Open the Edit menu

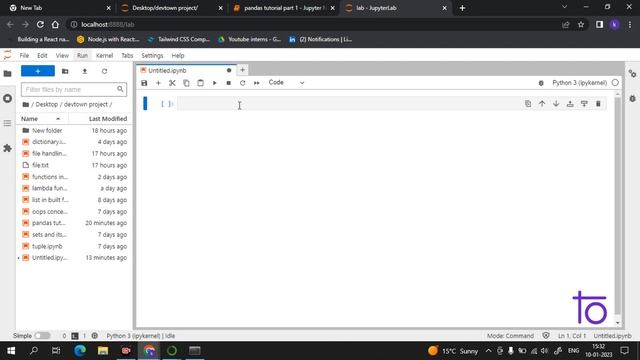tap(42, 56)
